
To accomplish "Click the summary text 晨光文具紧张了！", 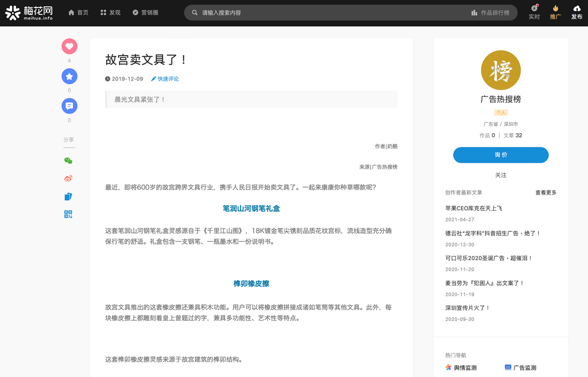I will [x=140, y=99].
